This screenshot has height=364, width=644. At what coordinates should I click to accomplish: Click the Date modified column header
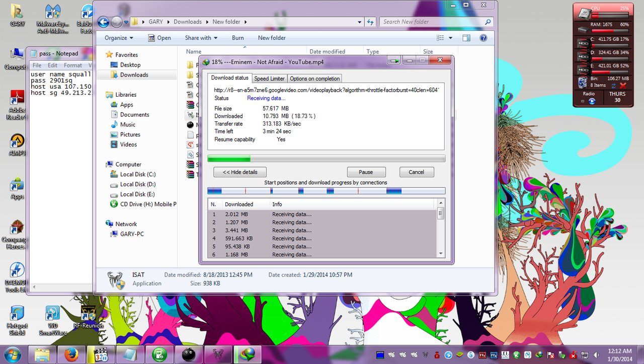coord(327,51)
